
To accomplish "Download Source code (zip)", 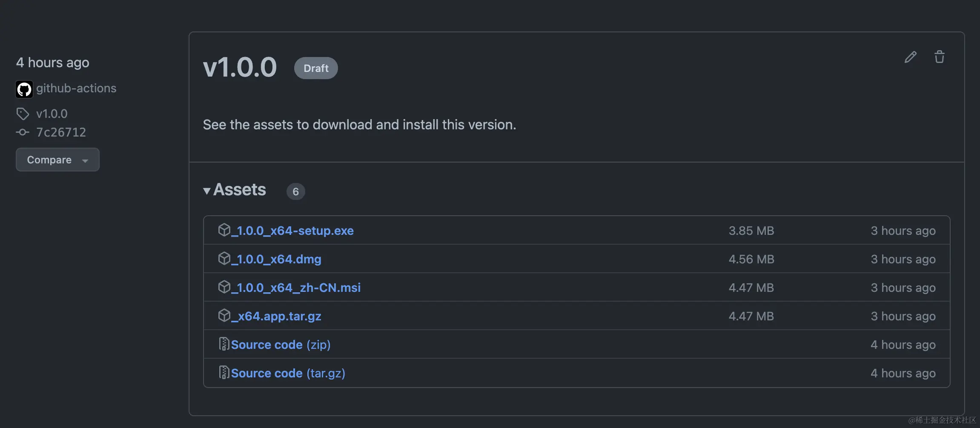I will click(281, 345).
